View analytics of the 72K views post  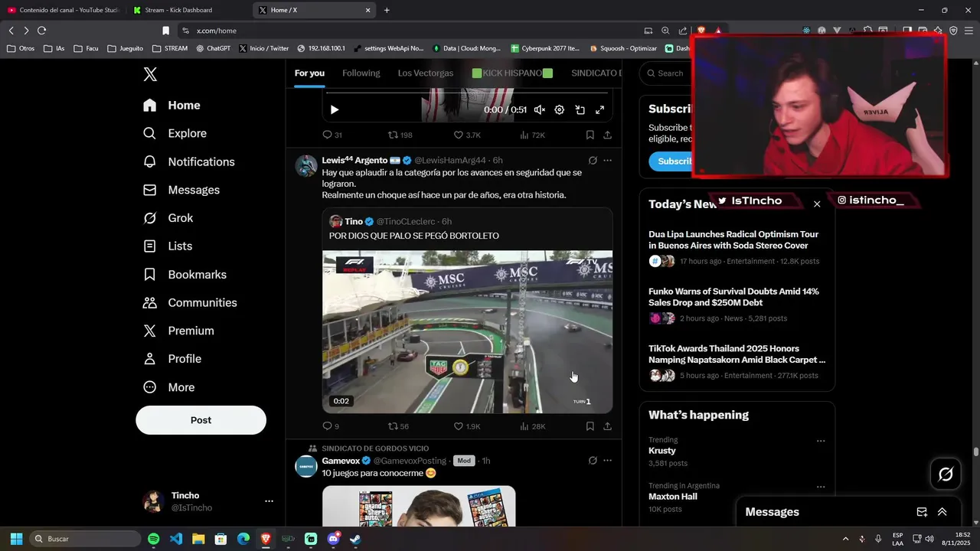click(532, 135)
